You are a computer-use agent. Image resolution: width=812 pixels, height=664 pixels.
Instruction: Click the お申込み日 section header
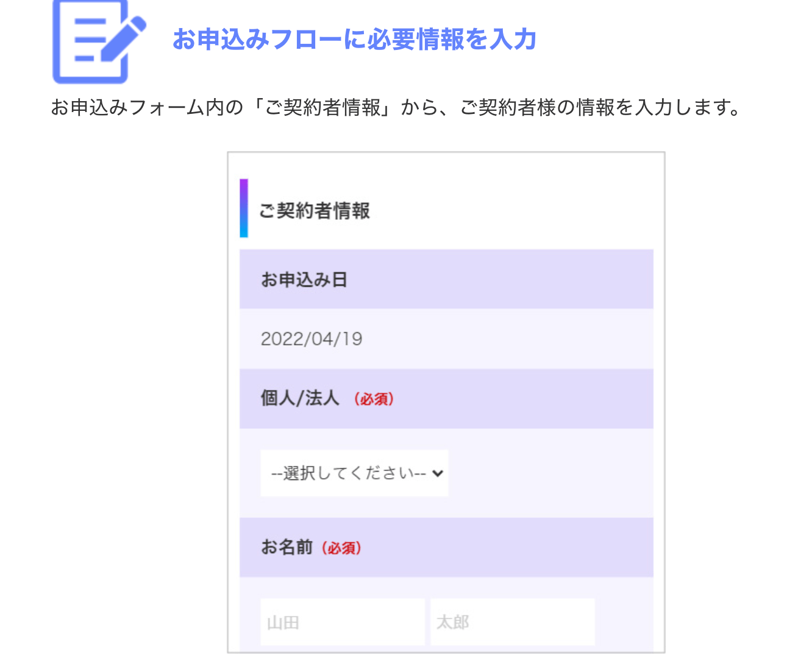click(x=302, y=279)
